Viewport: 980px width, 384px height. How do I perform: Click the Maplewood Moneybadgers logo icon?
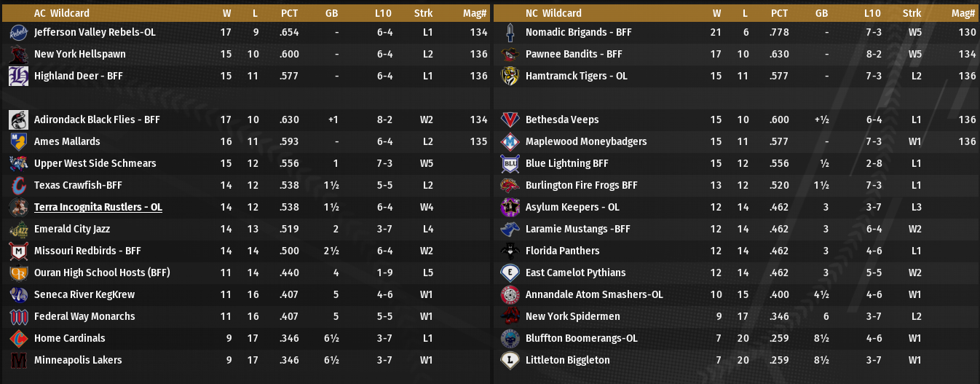[510, 142]
